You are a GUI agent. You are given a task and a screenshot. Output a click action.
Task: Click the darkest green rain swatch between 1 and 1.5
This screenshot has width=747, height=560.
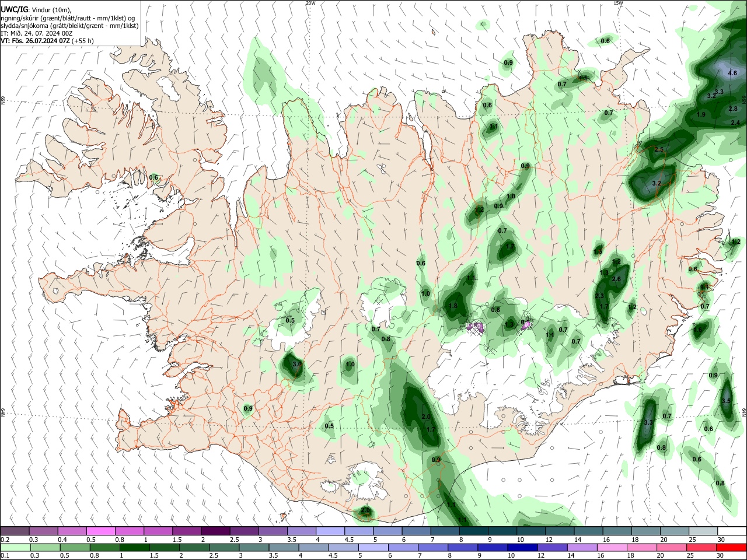pos(134,548)
